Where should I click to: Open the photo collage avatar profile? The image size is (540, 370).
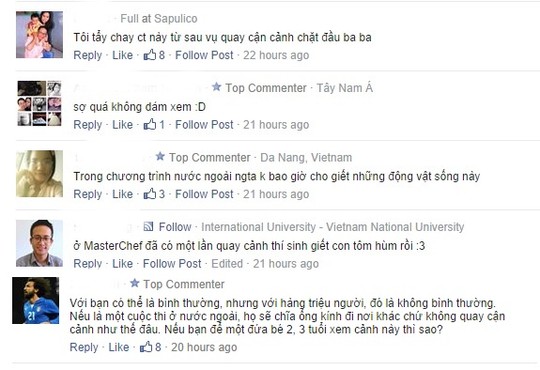(x=39, y=104)
